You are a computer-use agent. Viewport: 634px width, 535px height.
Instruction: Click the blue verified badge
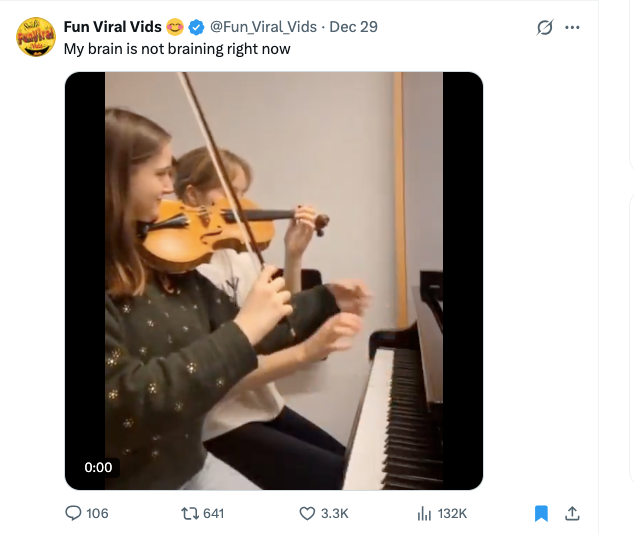(195, 26)
